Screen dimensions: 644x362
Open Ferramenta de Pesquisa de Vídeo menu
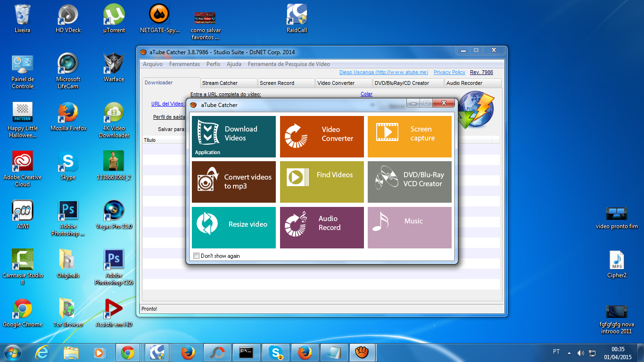tap(289, 64)
